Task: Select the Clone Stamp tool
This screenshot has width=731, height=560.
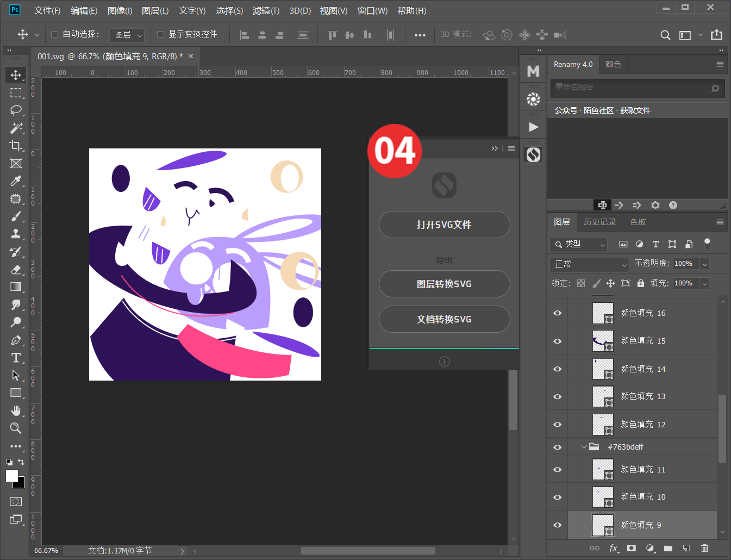Action: tap(16, 234)
